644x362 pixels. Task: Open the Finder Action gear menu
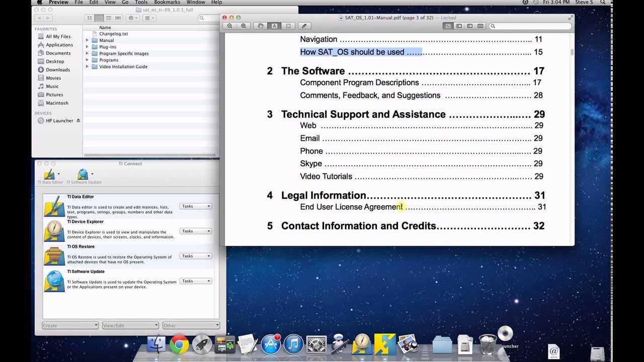click(132, 18)
